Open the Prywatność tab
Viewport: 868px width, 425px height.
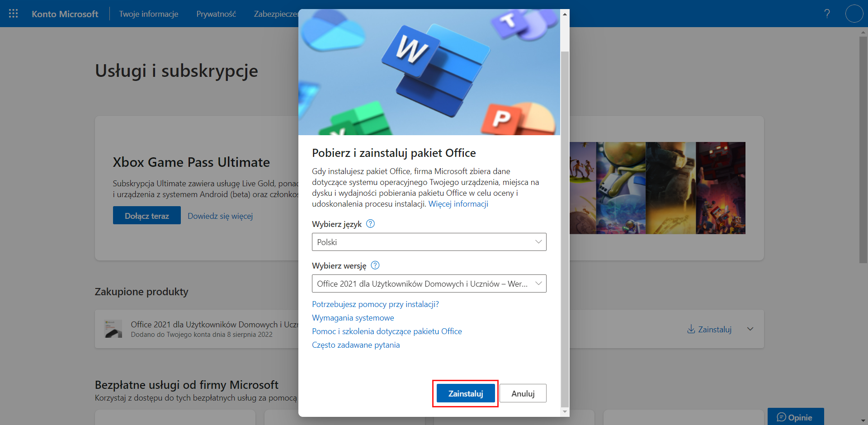216,14
